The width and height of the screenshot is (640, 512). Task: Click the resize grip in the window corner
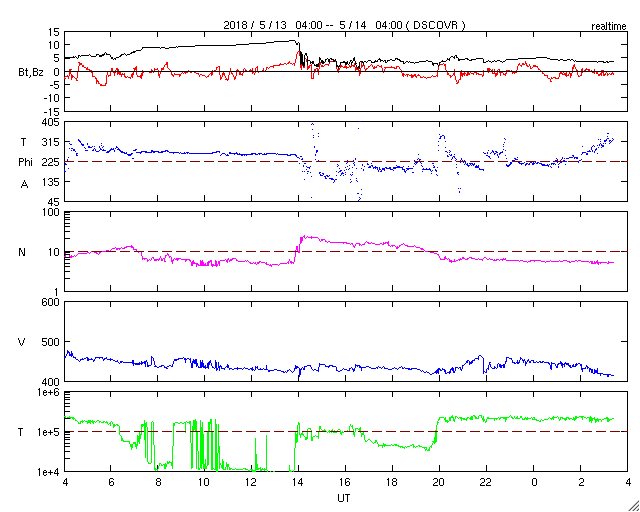tap(634, 506)
